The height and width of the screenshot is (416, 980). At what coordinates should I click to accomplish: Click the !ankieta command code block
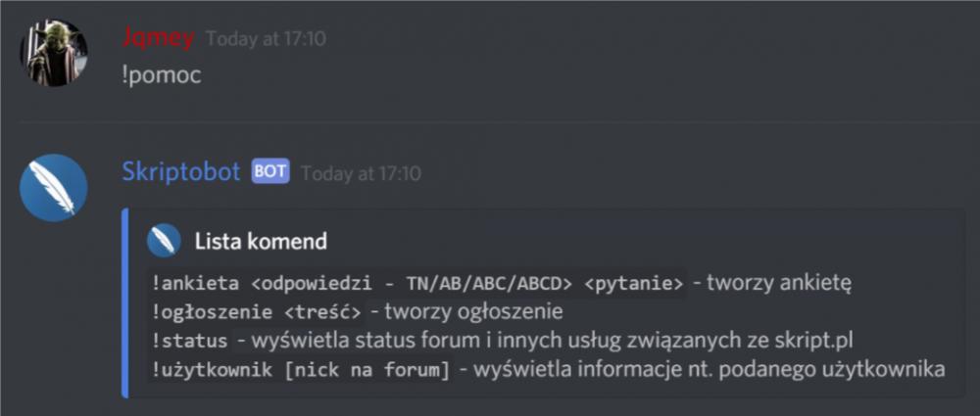417,284
